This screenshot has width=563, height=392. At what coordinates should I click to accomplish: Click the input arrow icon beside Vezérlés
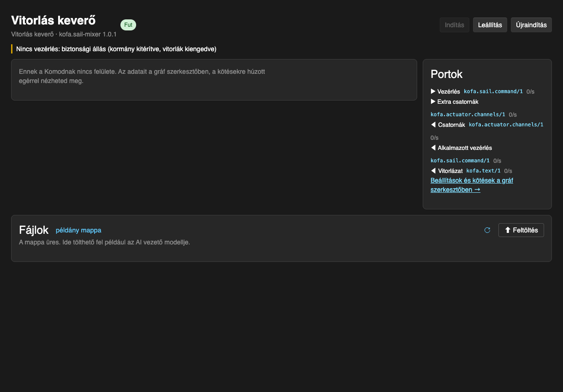[433, 91]
